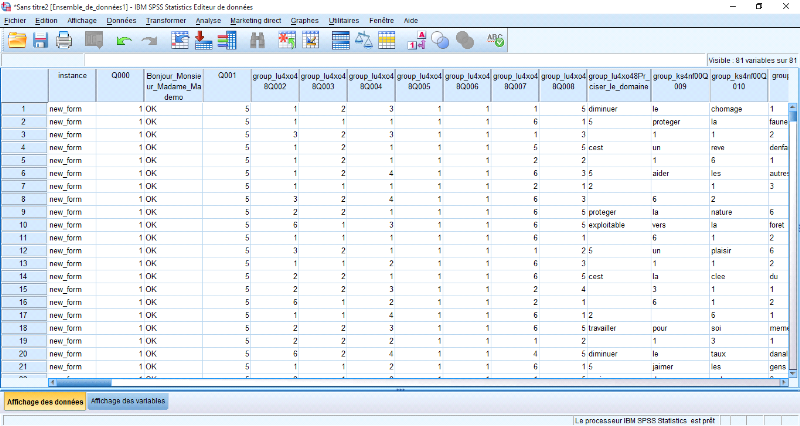Click the Open data document folder icon

pos(16,40)
